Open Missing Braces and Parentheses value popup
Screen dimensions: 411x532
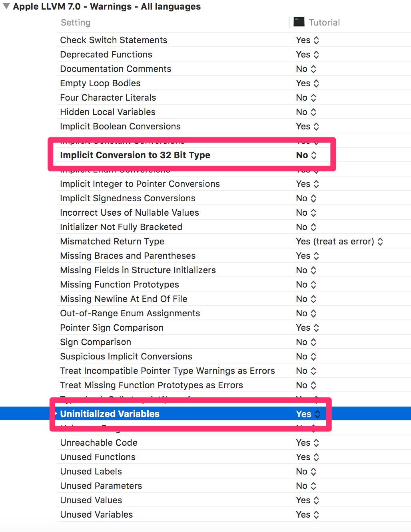(x=307, y=256)
